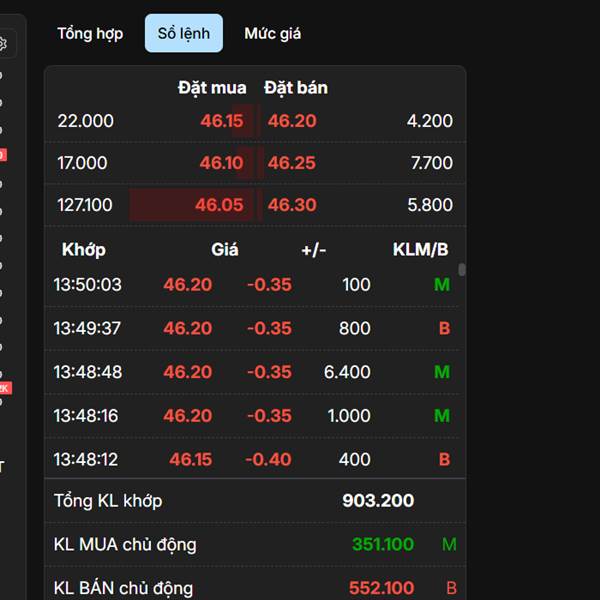Viewport: 600px width, 600px height.
Task: Click matched volume 1.000
Action: (349, 416)
